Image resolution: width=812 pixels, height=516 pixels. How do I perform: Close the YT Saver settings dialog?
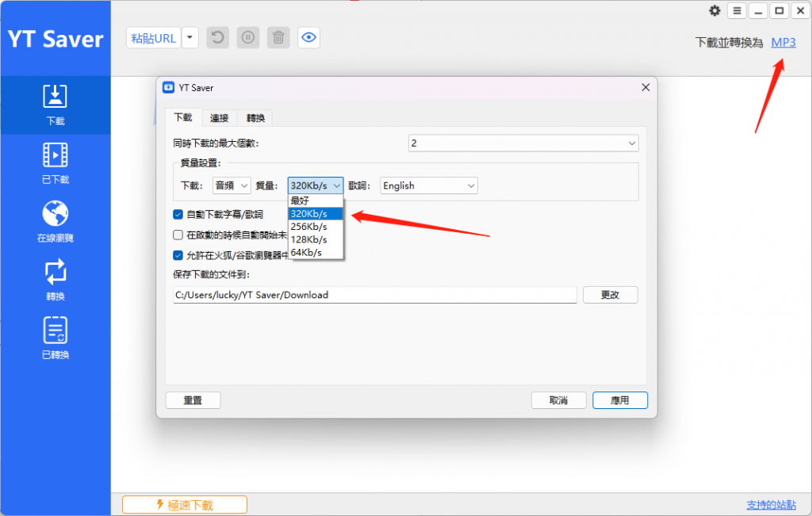click(645, 87)
